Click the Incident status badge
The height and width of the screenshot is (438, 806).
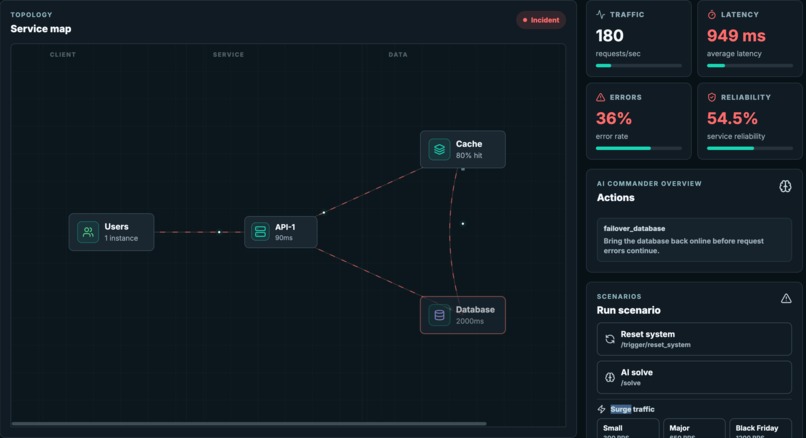pyautogui.click(x=541, y=20)
